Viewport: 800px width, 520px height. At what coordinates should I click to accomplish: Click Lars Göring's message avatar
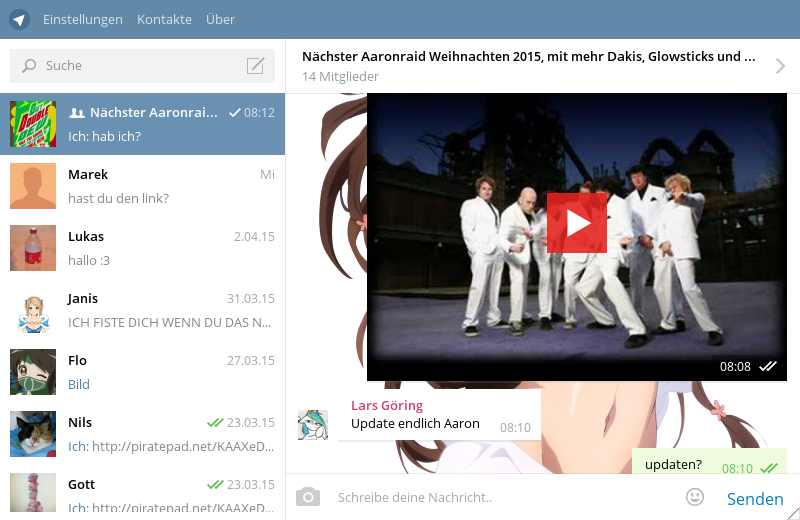313,425
